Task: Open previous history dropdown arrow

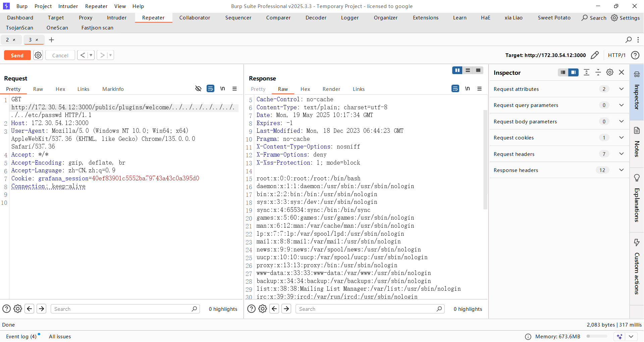Action: [91, 55]
